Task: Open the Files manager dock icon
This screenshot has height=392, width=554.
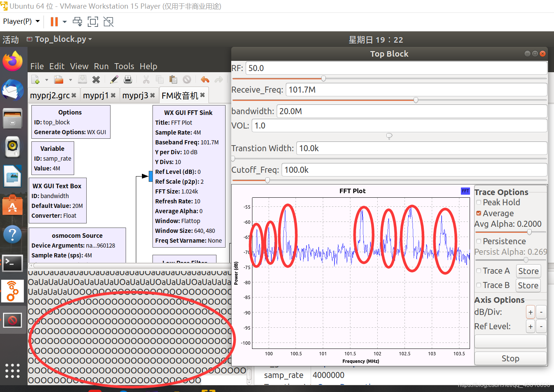Action: (x=13, y=118)
